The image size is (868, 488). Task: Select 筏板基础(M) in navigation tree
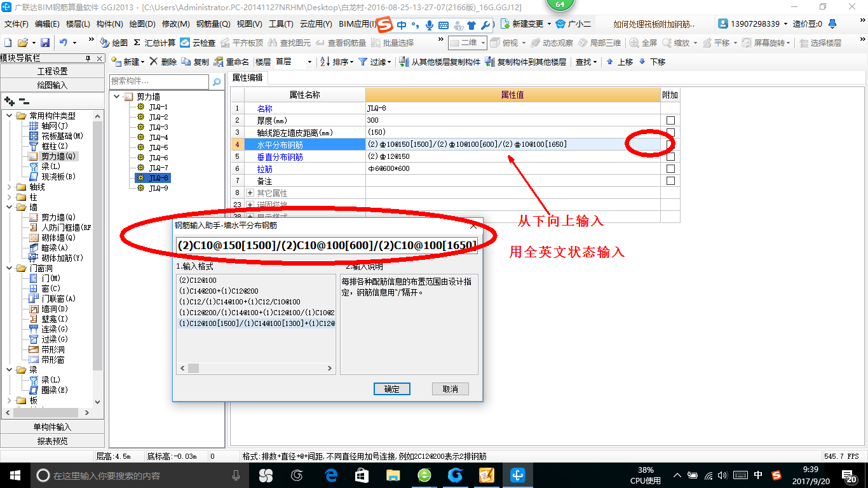click(x=56, y=136)
